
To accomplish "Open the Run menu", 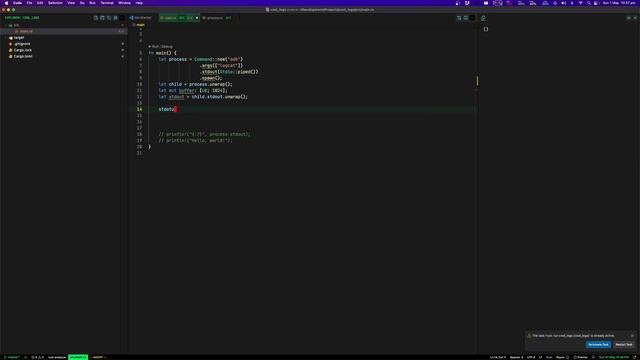I will pyautogui.click(x=92, y=3).
